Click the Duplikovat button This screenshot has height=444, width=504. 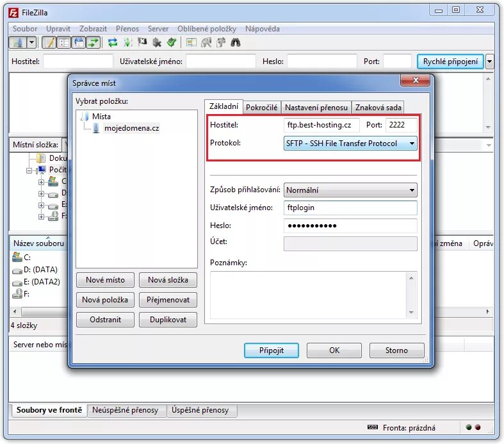(168, 320)
